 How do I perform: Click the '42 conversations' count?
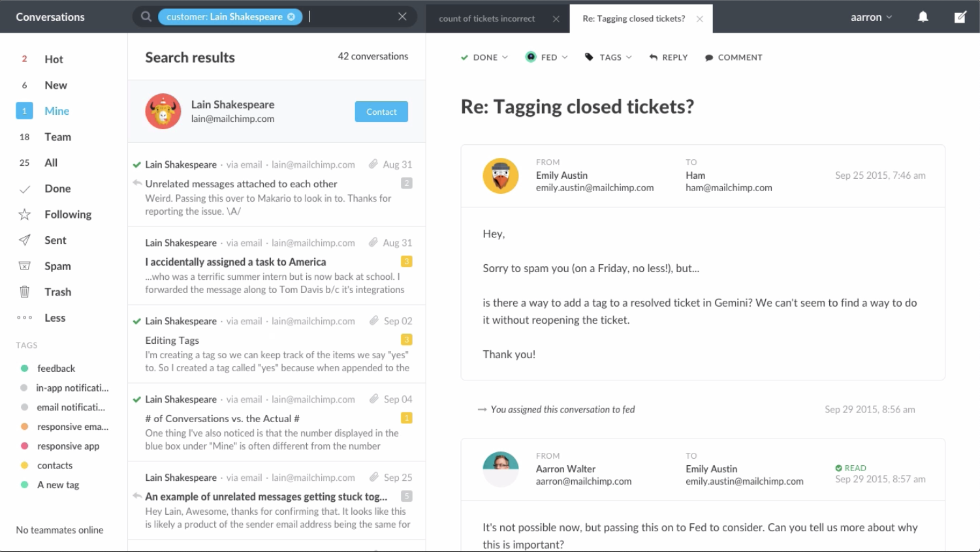(373, 57)
